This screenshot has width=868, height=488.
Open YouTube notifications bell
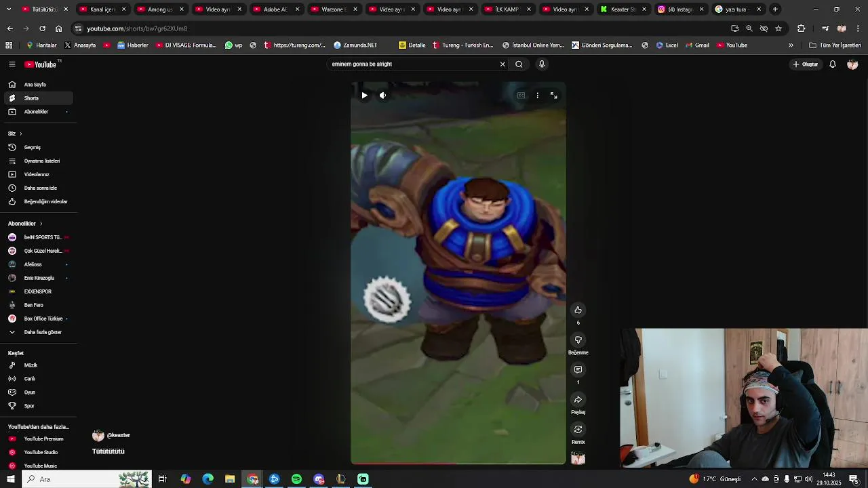pyautogui.click(x=833, y=64)
